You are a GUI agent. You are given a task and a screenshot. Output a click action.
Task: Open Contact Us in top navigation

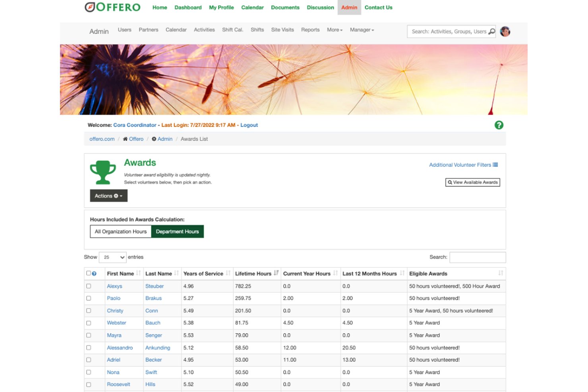pyautogui.click(x=378, y=8)
